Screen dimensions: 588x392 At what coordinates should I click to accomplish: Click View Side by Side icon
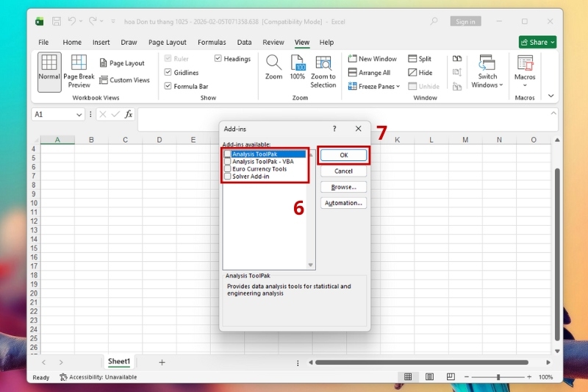tap(457, 59)
